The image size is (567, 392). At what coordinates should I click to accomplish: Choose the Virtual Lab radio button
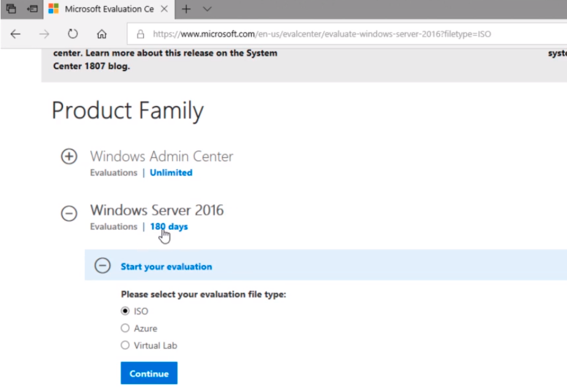coord(125,345)
